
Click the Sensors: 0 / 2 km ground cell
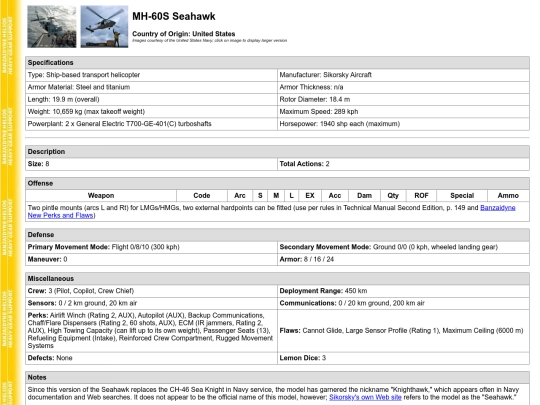click(x=151, y=303)
